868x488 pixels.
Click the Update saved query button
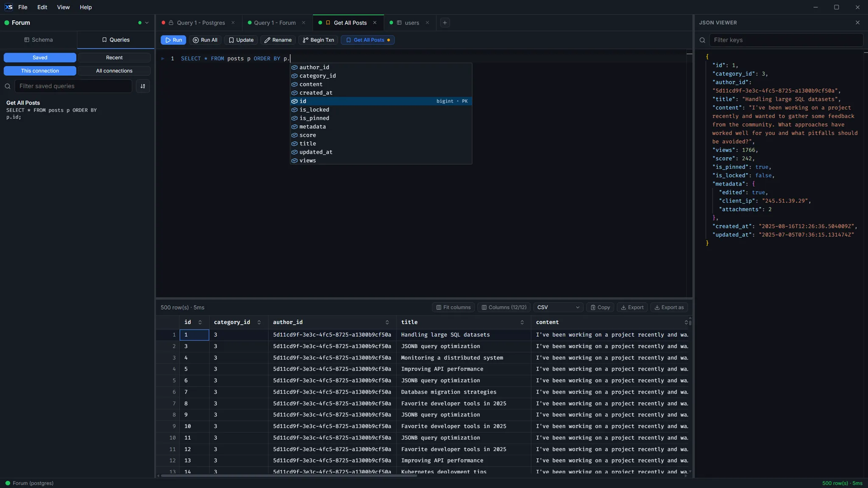tap(241, 40)
